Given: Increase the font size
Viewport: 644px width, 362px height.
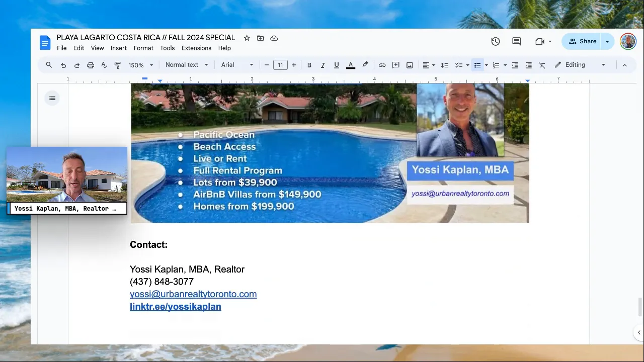Looking at the screenshot, I should [x=294, y=65].
